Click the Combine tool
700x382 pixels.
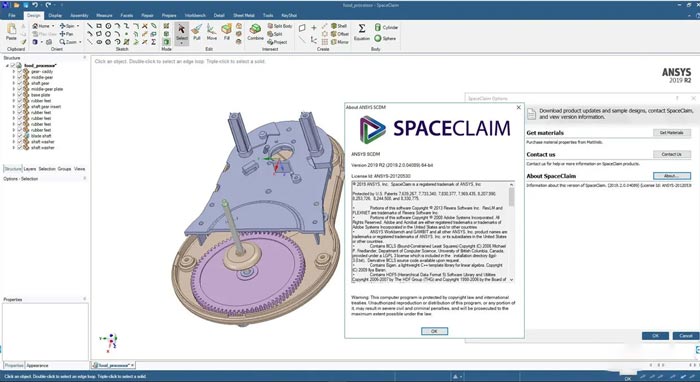pos(255,32)
